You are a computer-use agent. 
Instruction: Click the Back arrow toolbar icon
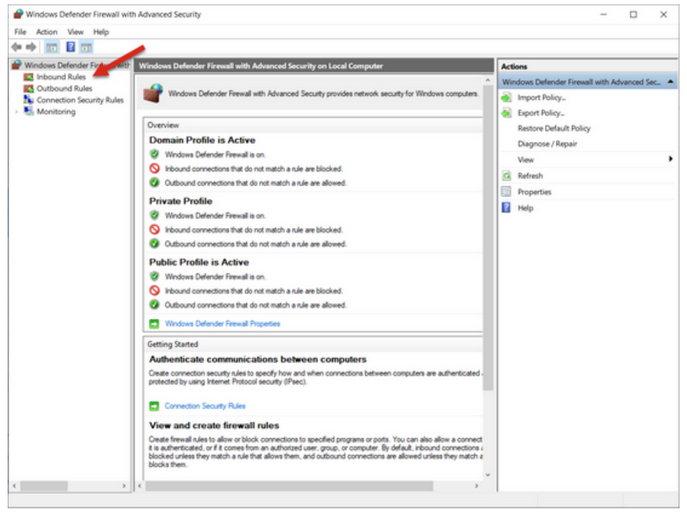pyautogui.click(x=17, y=47)
